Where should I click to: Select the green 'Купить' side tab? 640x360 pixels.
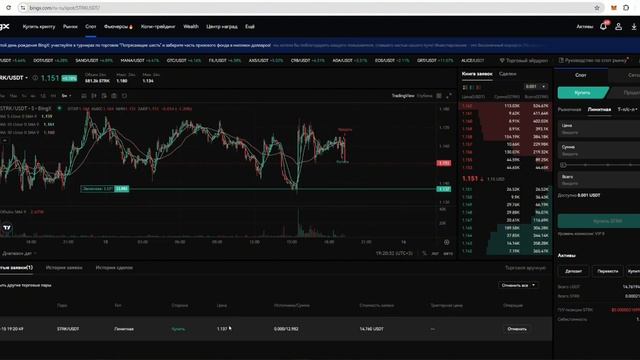582,93
